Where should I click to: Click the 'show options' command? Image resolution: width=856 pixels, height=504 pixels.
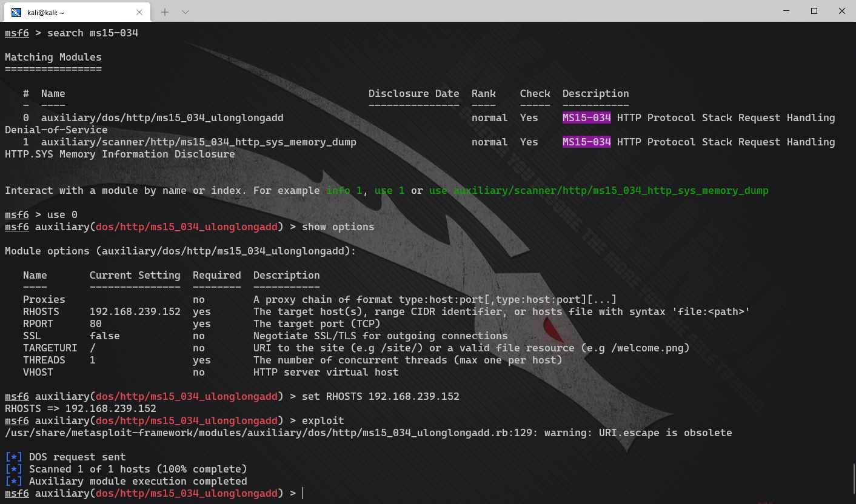click(x=338, y=227)
